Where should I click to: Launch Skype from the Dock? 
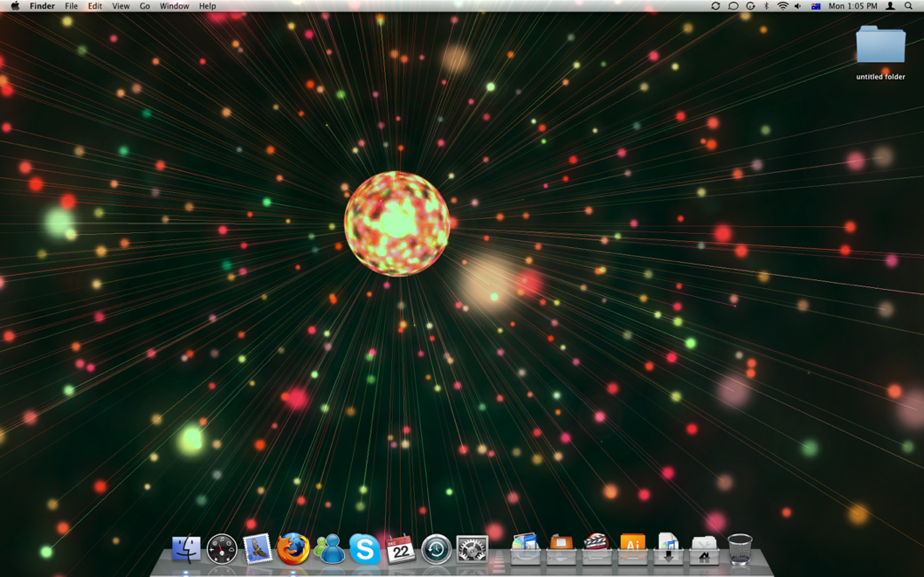click(365, 549)
